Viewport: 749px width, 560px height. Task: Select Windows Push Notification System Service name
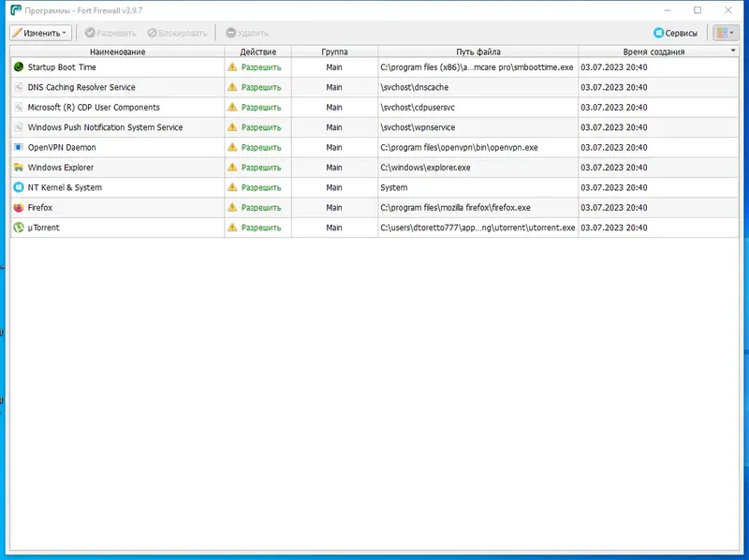coord(105,127)
